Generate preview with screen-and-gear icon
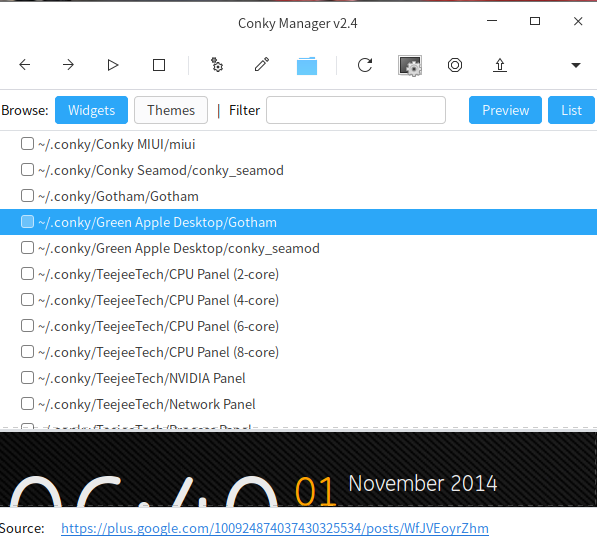597x540 pixels. (410, 66)
